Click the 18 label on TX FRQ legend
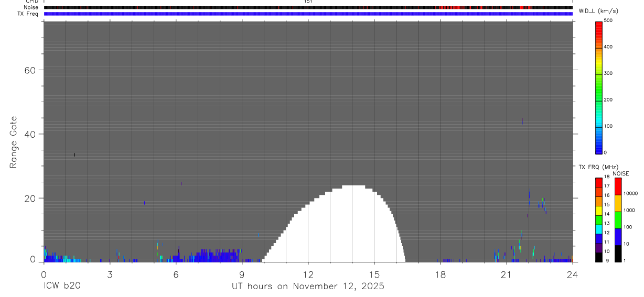Viewport: 644px width, 297px height. (607, 177)
